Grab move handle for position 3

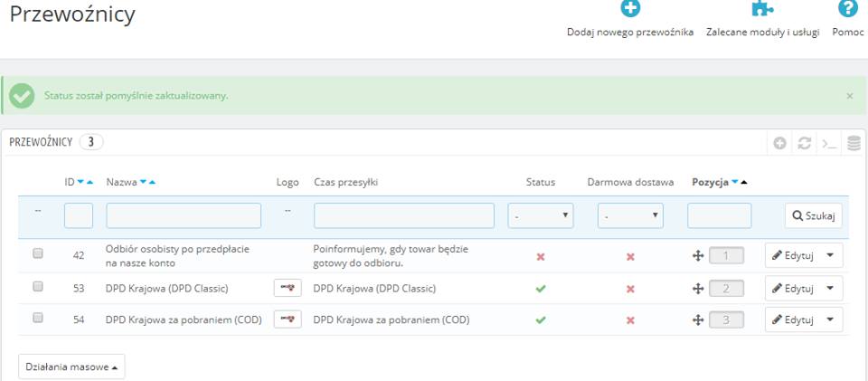click(698, 319)
